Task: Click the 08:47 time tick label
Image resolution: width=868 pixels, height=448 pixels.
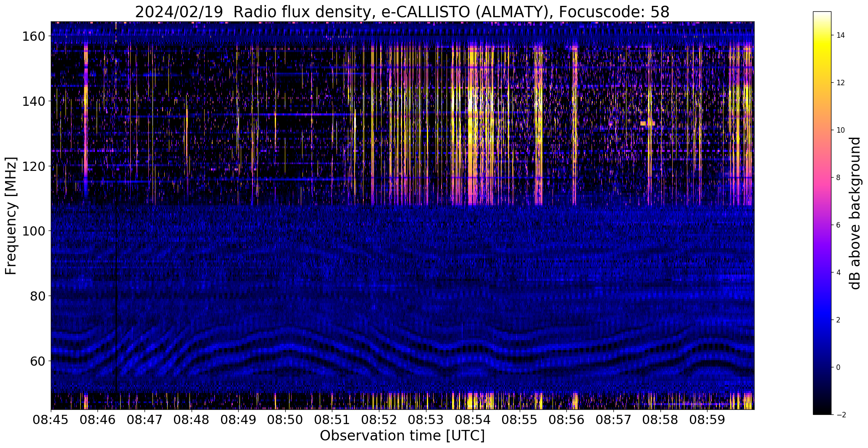Action: point(145,420)
